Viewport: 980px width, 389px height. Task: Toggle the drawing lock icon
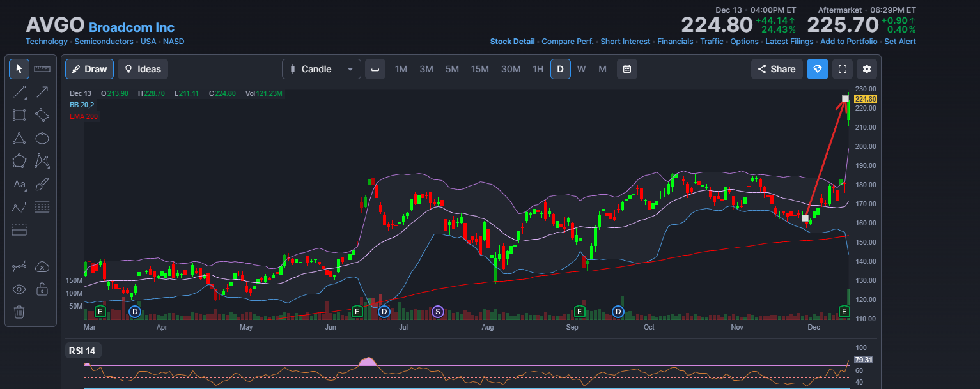click(x=42, y=289)
